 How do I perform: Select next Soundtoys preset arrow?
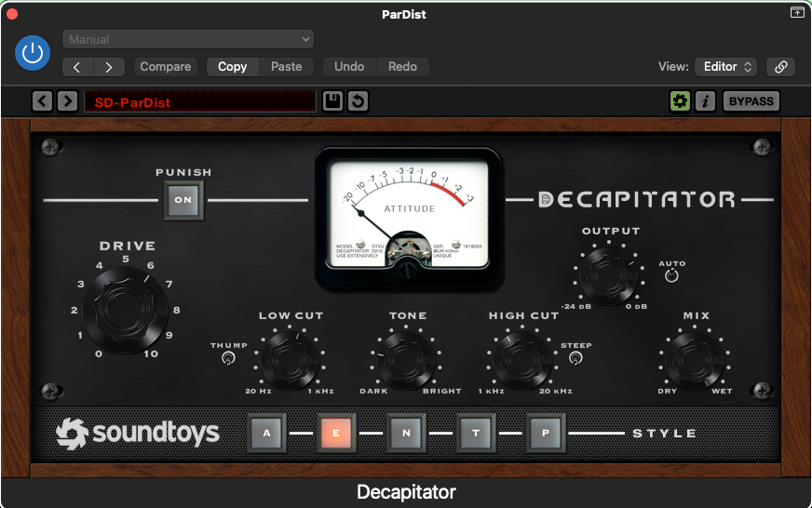pyautogui.click(x=67, y=100)
